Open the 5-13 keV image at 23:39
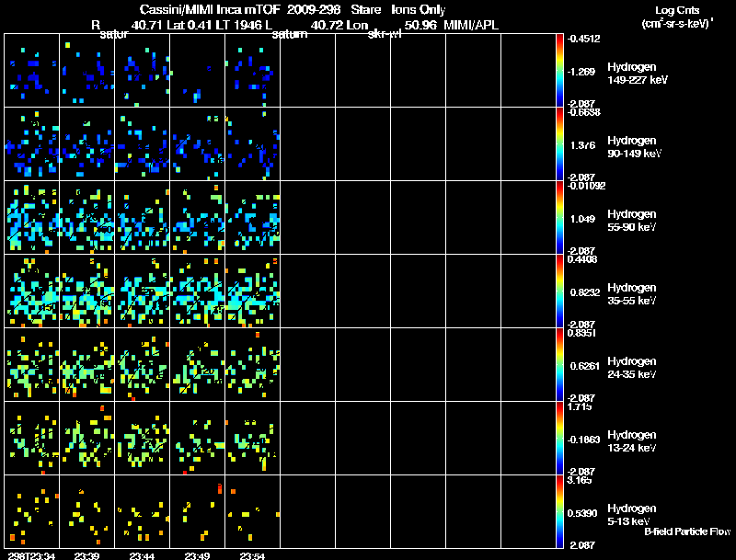 pos(87,512)
